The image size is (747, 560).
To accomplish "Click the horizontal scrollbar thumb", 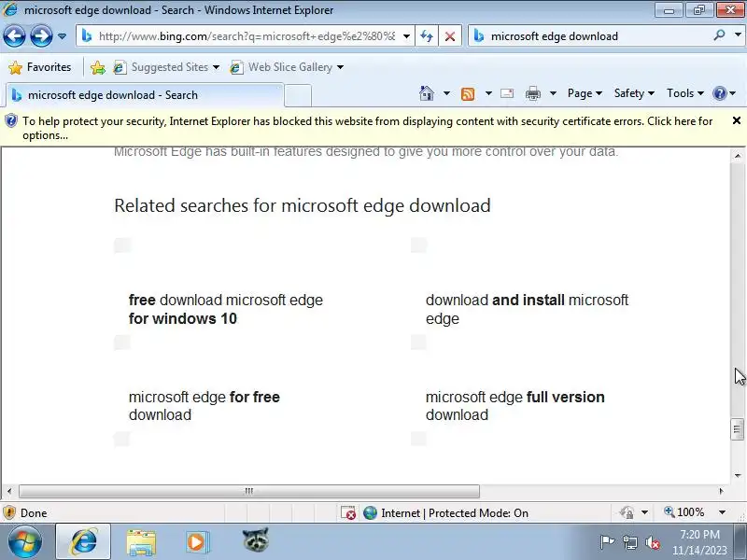I will [x=248, y=491].
